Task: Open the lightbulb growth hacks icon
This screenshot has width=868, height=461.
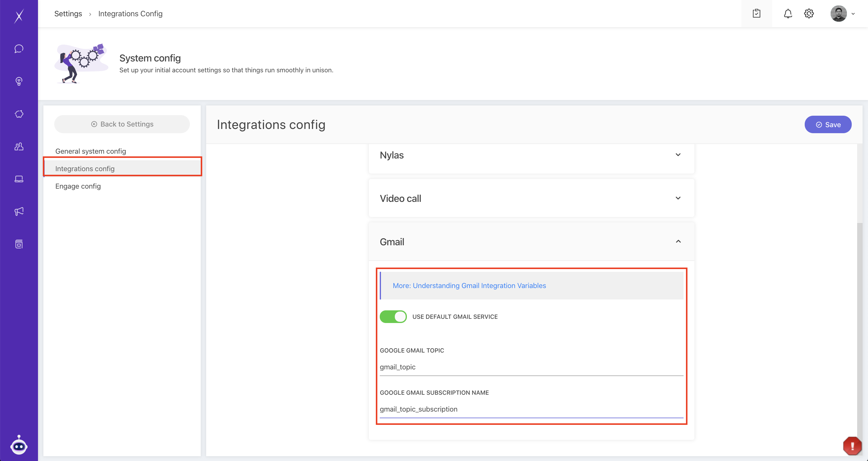Action: click(19, 81)
